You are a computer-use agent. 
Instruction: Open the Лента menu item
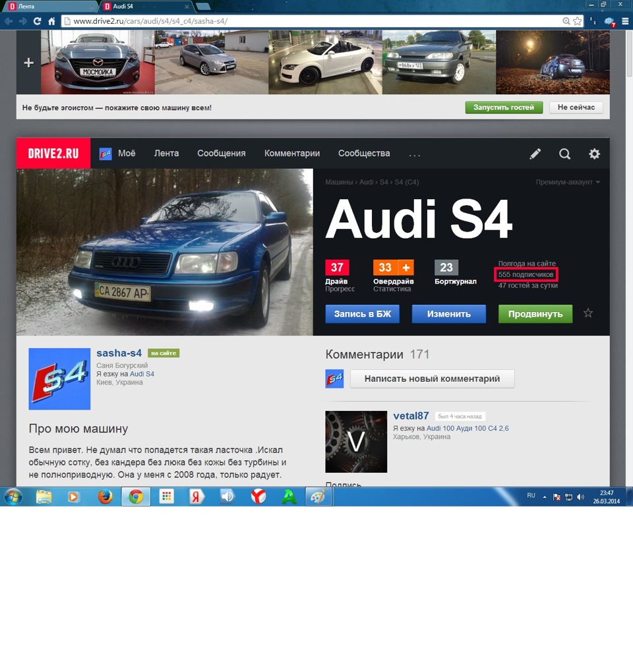point(166,154)
